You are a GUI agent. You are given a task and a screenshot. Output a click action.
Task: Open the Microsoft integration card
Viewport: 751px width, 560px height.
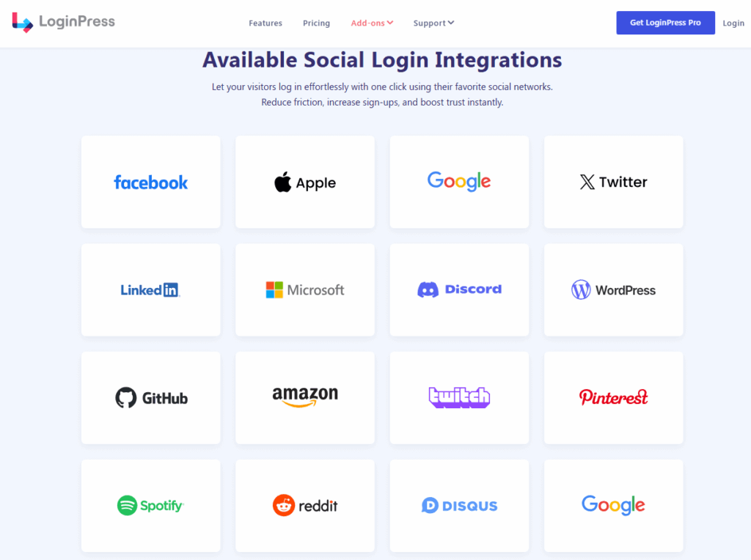click(x=305, y=290)
